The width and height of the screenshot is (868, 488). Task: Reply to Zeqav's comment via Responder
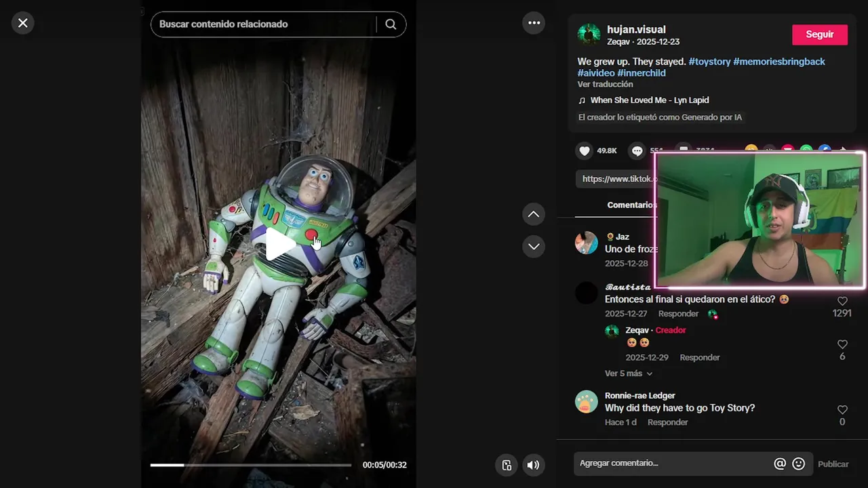[700, 358]
